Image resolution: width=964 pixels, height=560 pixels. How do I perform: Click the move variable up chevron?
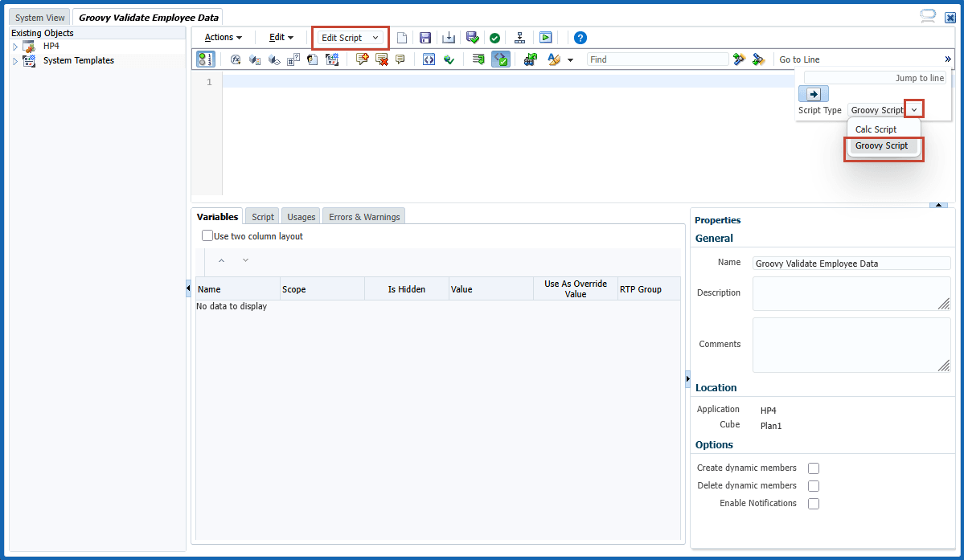[x=221, y=260]
